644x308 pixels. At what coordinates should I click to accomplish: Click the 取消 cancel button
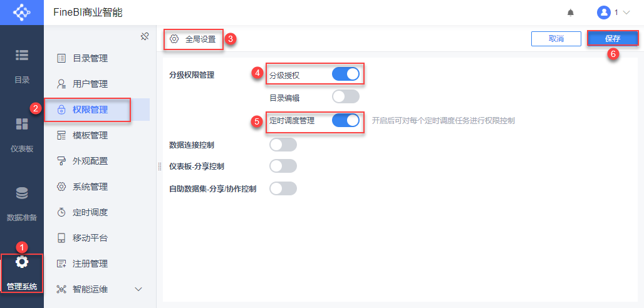tap(556, 39)
